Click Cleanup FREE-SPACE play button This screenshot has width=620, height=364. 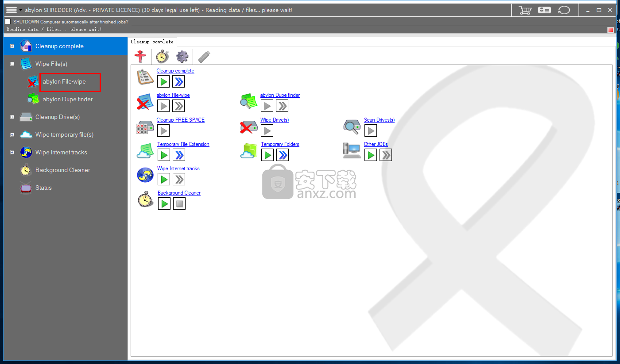coord(163,130)
